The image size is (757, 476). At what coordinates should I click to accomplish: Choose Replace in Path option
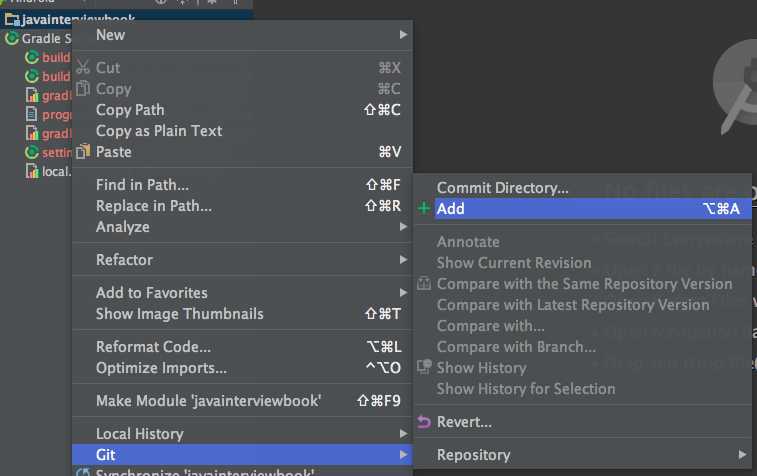coord(153,206)
